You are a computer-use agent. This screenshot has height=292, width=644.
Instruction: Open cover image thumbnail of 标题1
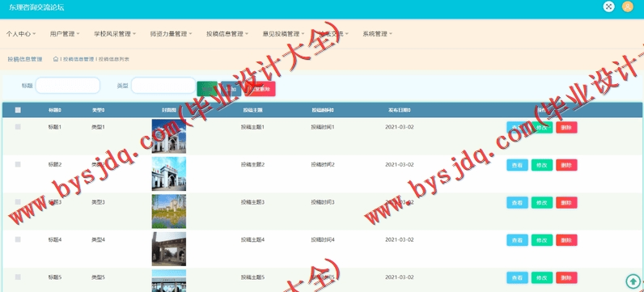click(169, 137)
